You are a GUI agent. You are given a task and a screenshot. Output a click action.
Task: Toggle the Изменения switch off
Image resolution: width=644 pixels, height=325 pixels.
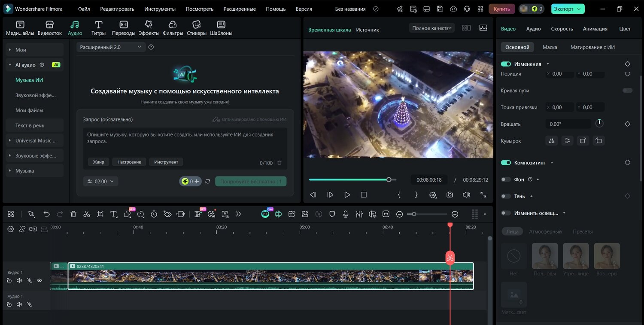point(506,64)
